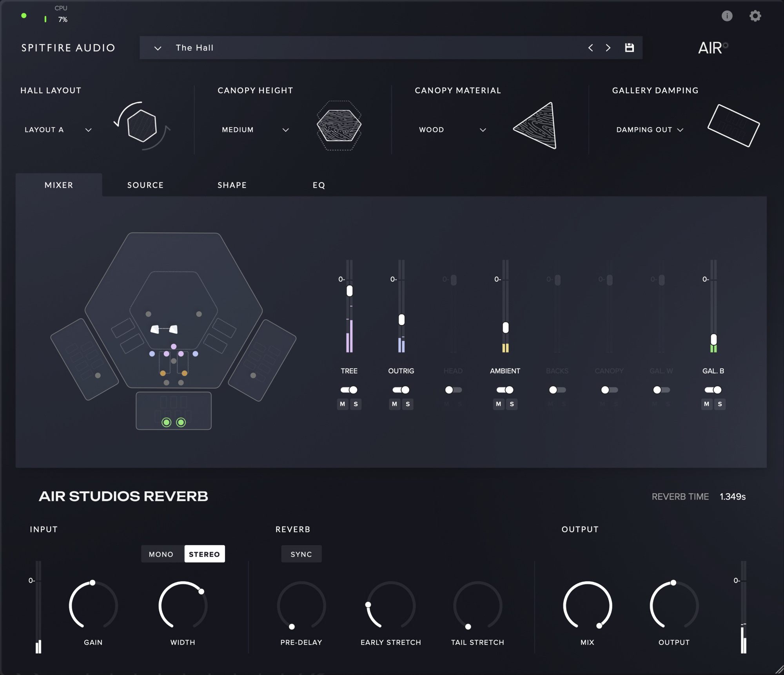Disable the TREE microphone toggle
This screenshot has height=675, width=784.
tap(349, 389)
